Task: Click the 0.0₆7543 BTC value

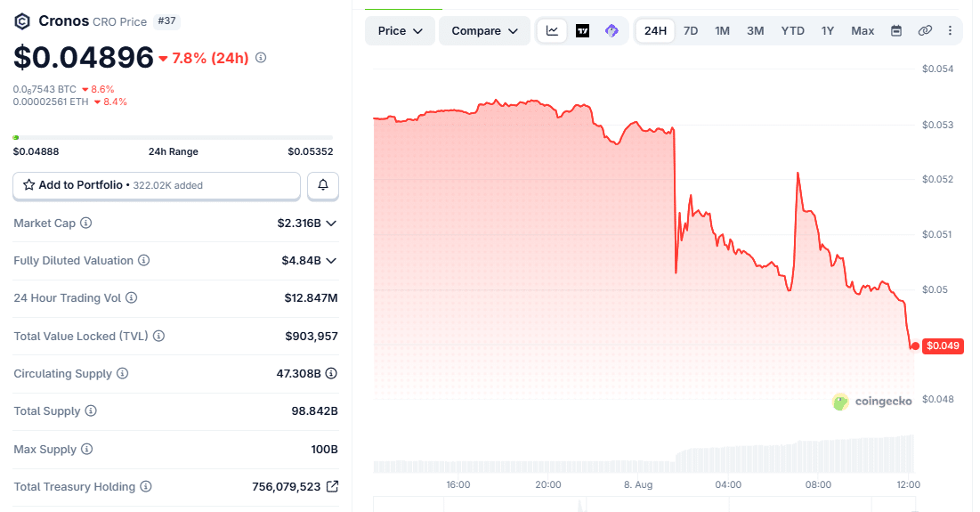Action: 45,89
